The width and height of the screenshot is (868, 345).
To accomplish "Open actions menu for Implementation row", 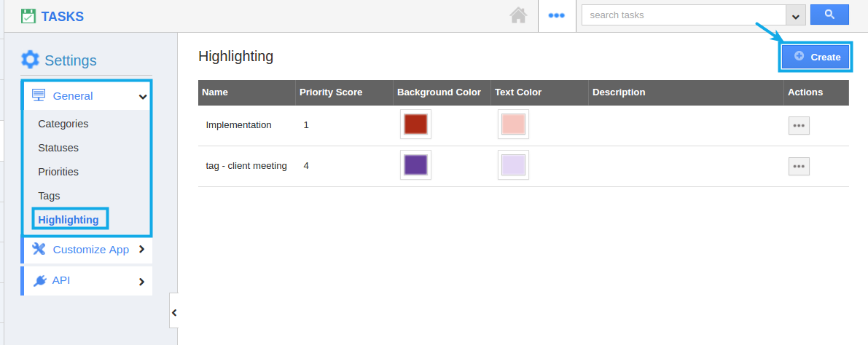I will pyautogui.click(x=799, y=125).
